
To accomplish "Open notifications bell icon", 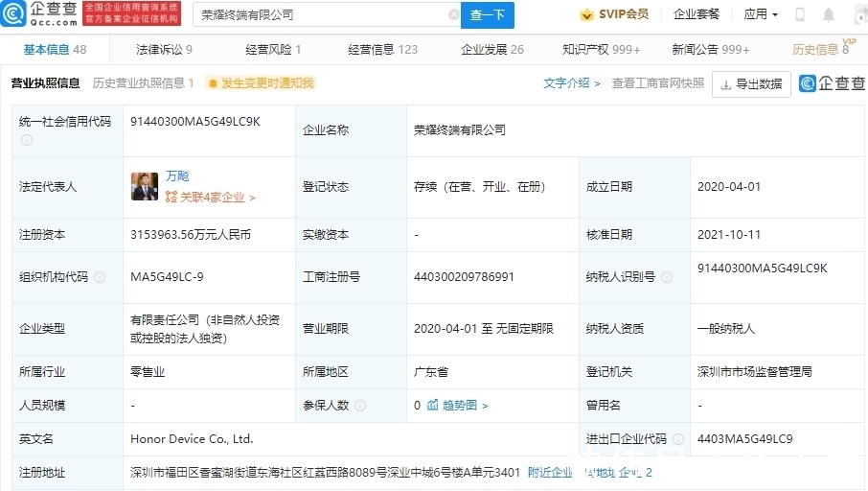I will coord(828,15).
